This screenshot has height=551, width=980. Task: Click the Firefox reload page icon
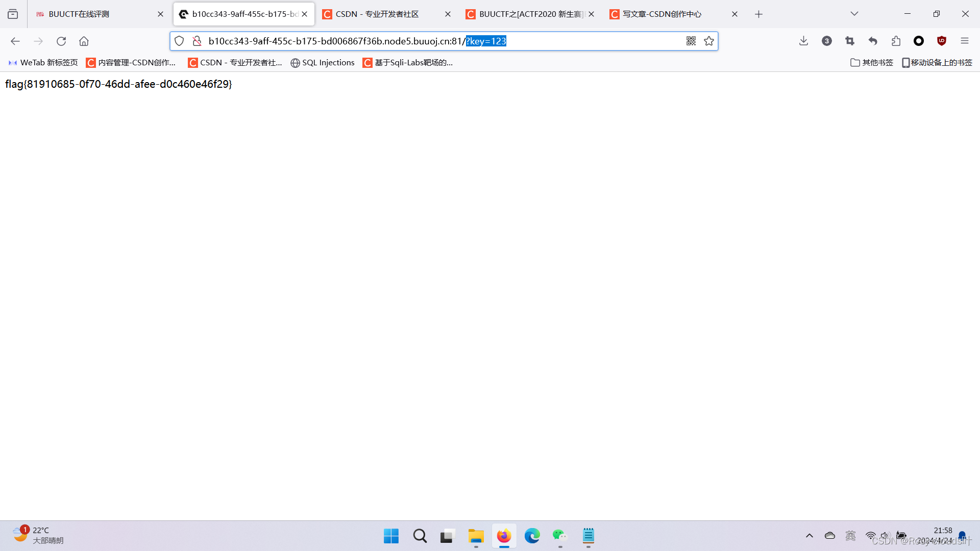coord(61,41)
